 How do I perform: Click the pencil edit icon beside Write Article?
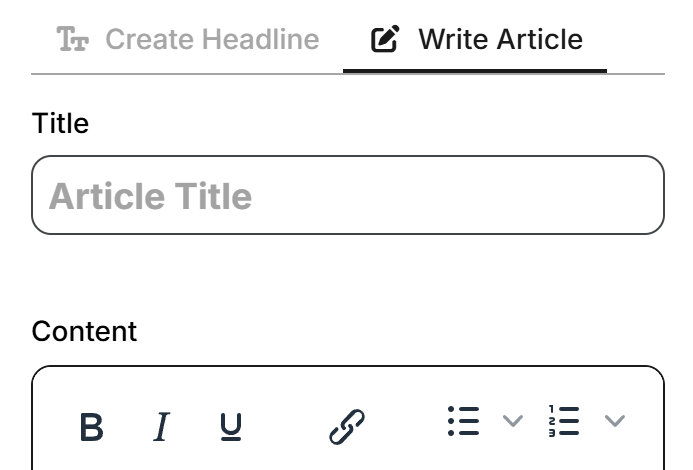point(385,40)
